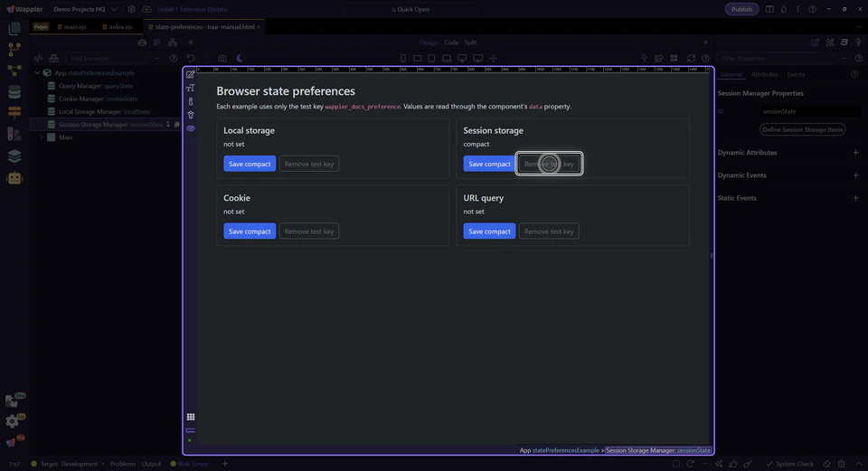
Task: Undo the last action in design toolbar
Action: click(x=191, y=58)
